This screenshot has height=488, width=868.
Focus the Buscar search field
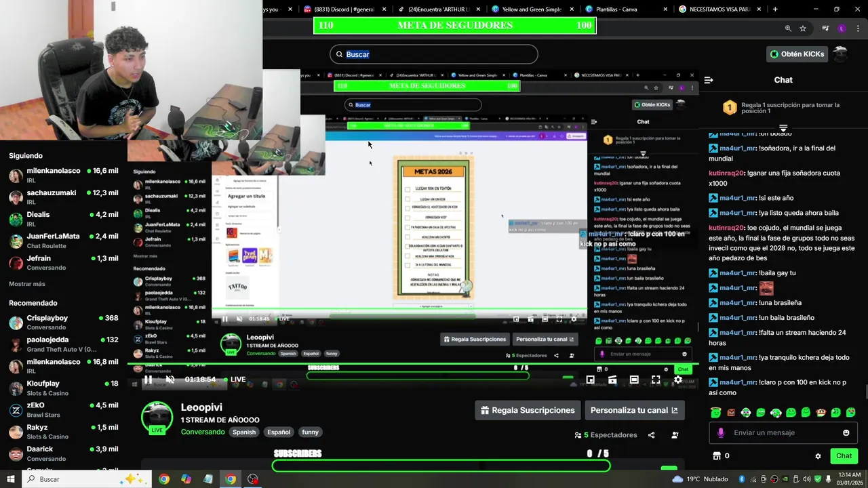pos(434,54)
